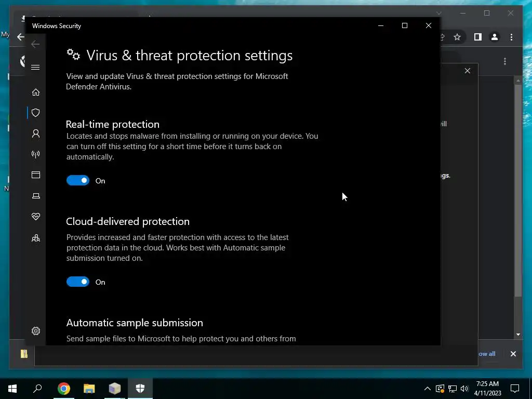This screenshot has height=399, width=532.
Task: Switch to Chrome from the taskbar
Action: click(x=63, y=389)
